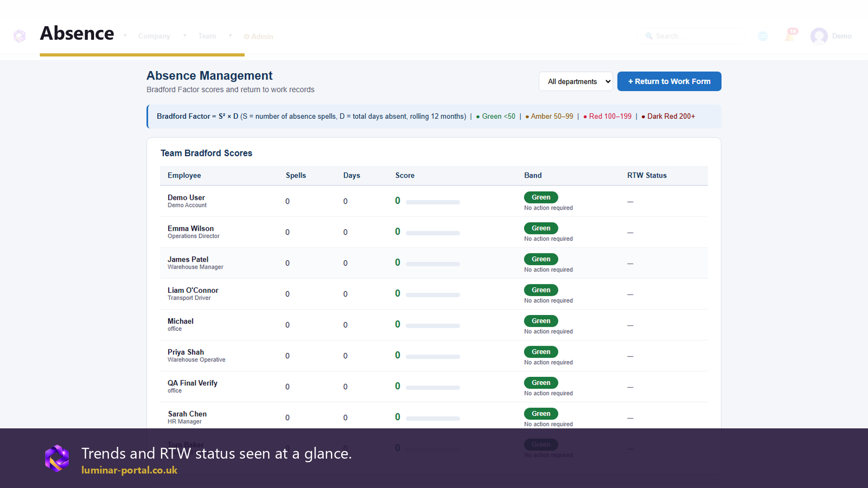Go to the Admin section
868x488 pixels.
[259, 37]
